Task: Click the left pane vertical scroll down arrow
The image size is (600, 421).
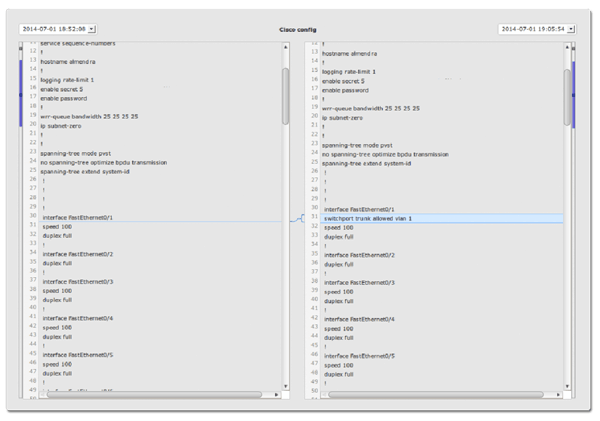Action: coord(285,387)
